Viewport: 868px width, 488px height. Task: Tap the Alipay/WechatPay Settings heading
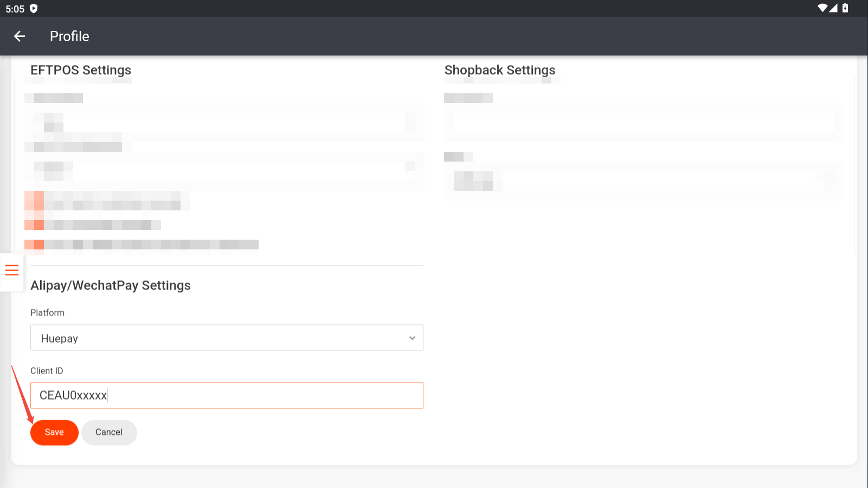point(111,286)
